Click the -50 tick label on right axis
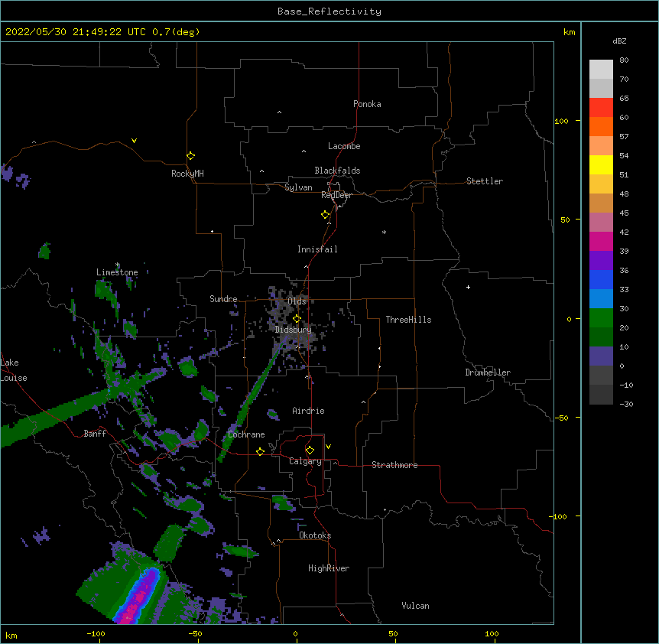This screenshot has height=644, width=659. [x=561, y=418]
